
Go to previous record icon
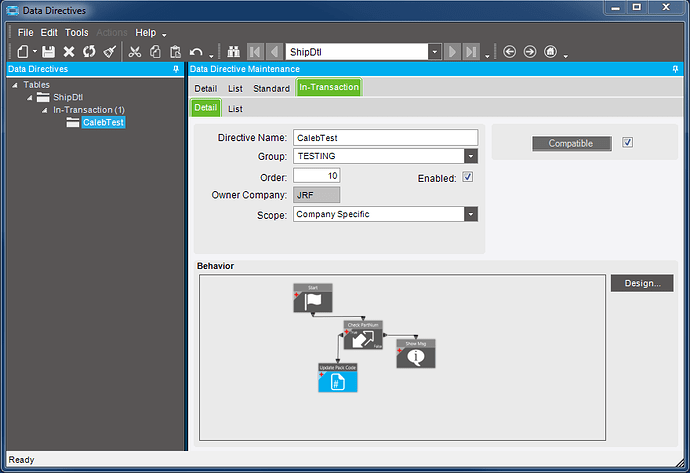click(274, 52)
